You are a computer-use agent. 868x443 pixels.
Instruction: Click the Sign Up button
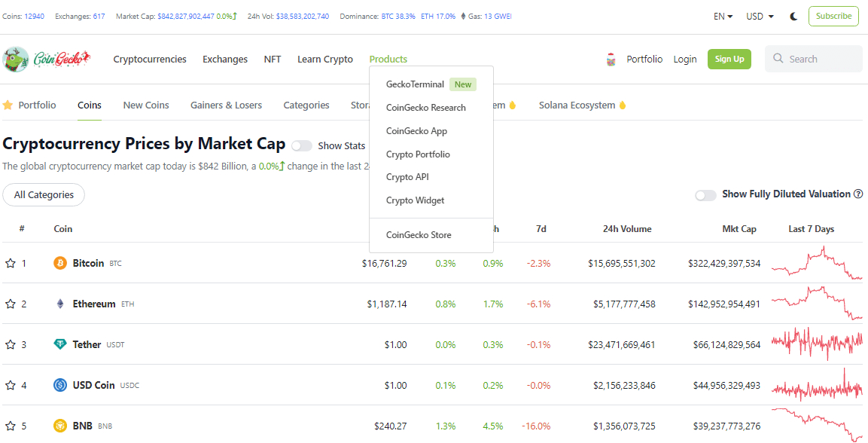pos(729,59)
